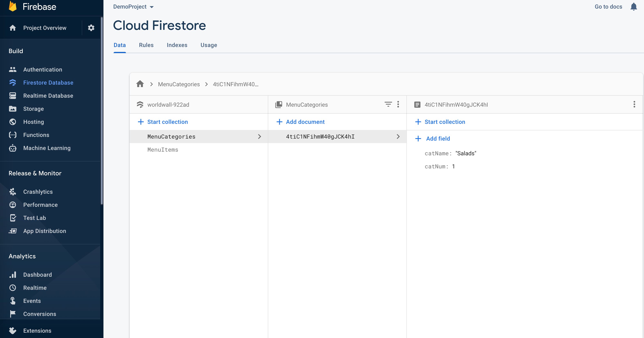Click Go to docs link
The image size is (644, 338).
click(x=608, y=7)
